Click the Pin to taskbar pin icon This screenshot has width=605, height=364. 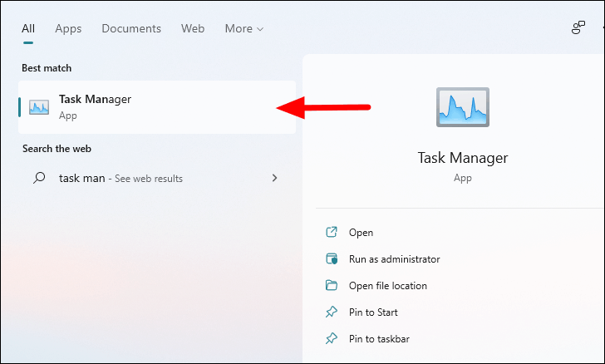coord(332,338)
